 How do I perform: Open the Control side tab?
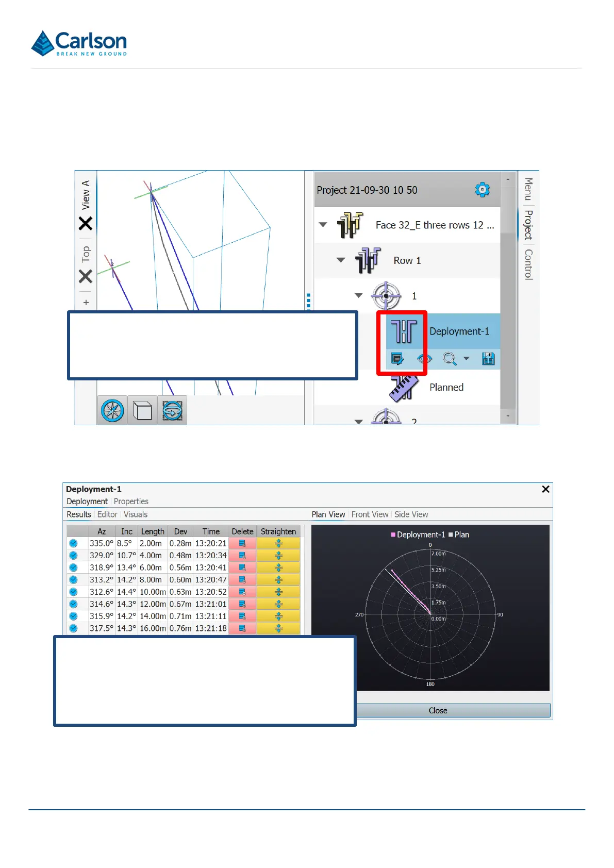(x=528, y=264)
